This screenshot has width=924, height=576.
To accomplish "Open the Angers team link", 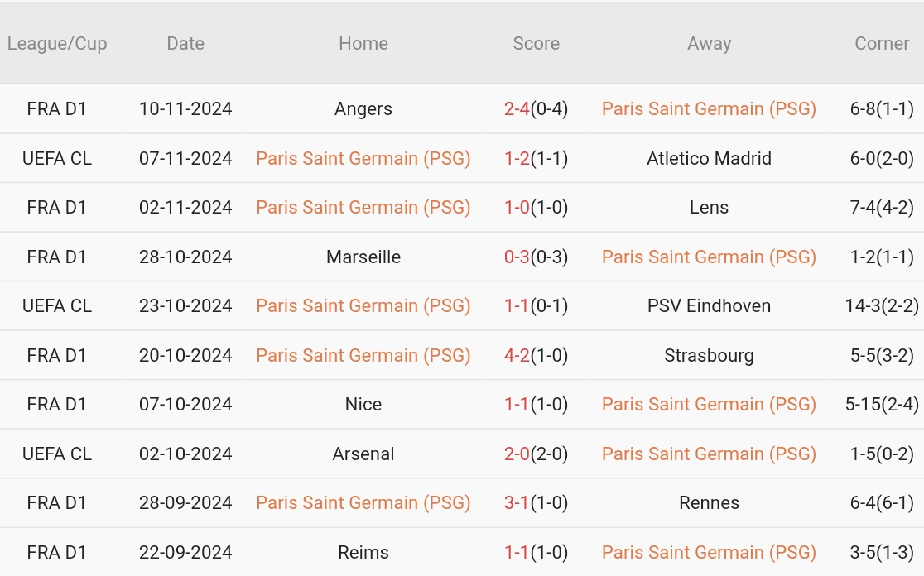I will click(x=363, y=108).
